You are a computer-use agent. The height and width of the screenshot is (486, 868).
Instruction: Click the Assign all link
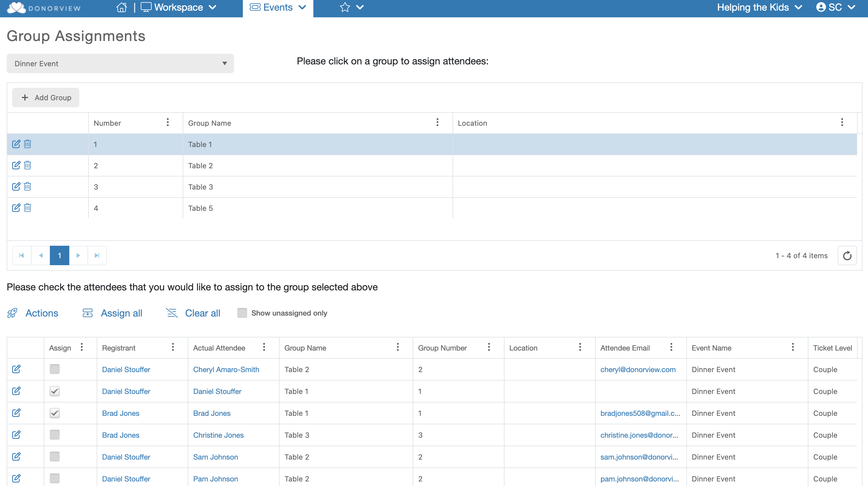(121, 313)
